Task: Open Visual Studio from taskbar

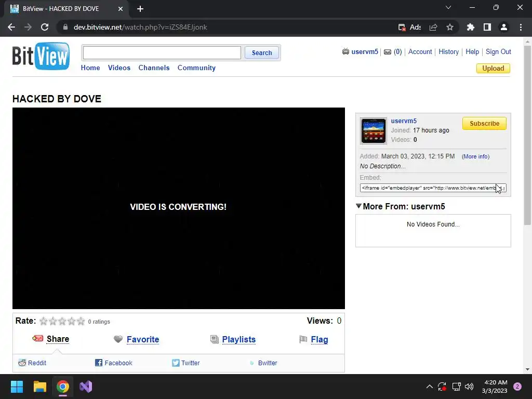Action: click(x=86, y=387)
